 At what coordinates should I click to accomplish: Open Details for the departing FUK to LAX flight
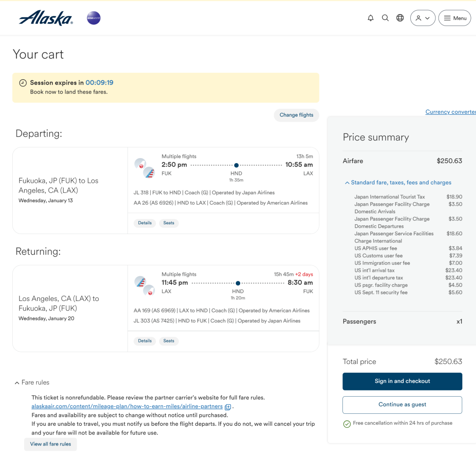click(x=145, y=223)
